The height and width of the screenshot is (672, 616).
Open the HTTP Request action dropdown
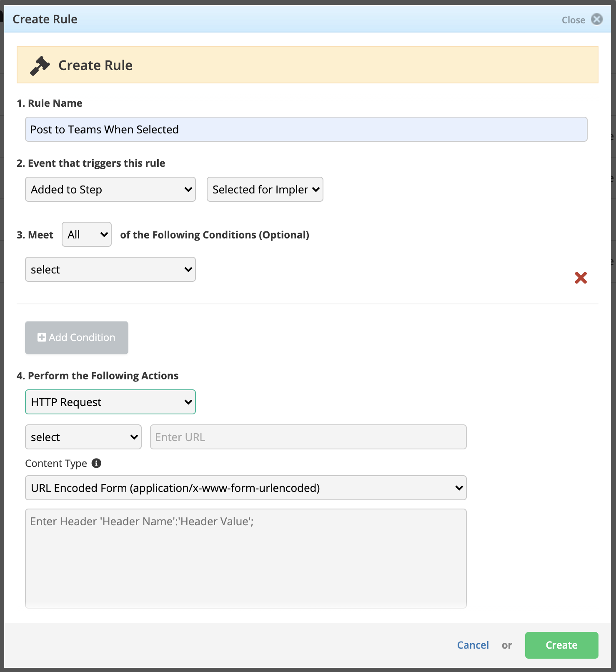click(x=110, y=402)
